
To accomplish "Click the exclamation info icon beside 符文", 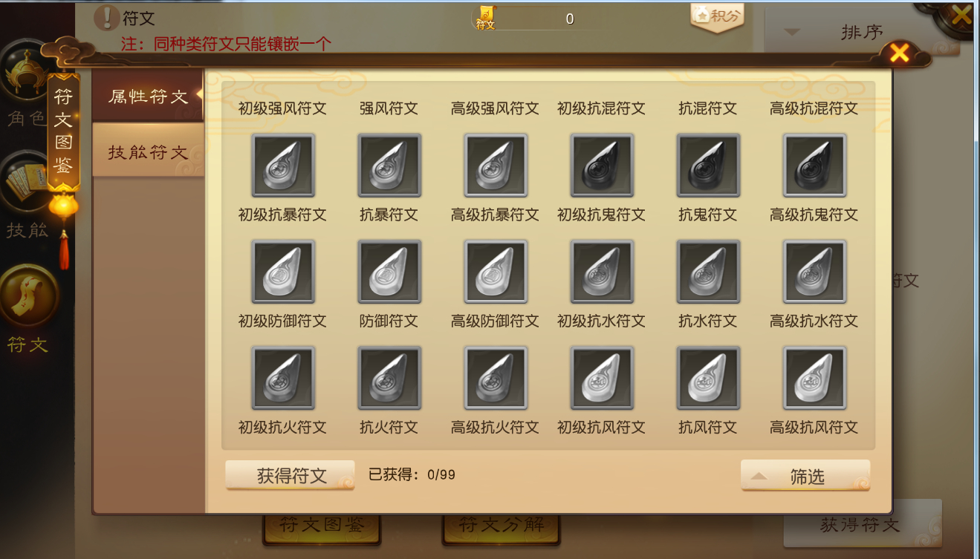I will (x=108, y=16).
